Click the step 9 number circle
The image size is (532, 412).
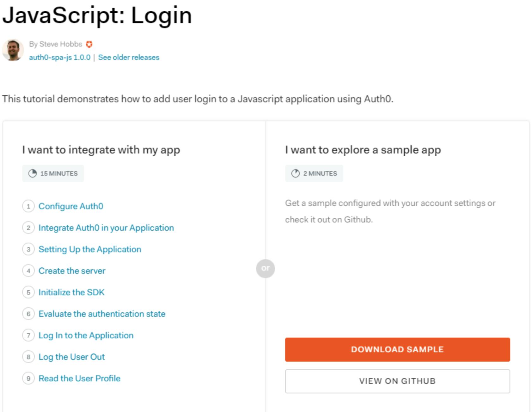click(28, 378)
